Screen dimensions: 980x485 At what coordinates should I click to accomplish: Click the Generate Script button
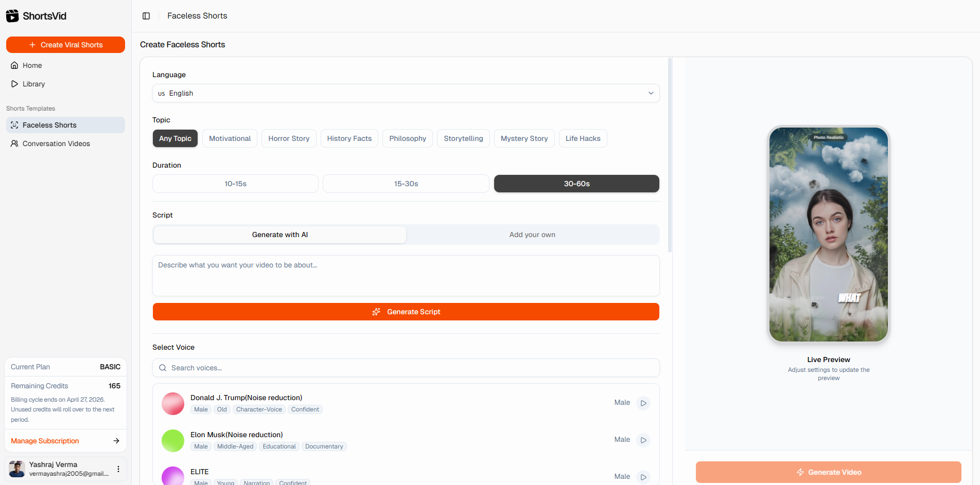(x=406, y=312)
